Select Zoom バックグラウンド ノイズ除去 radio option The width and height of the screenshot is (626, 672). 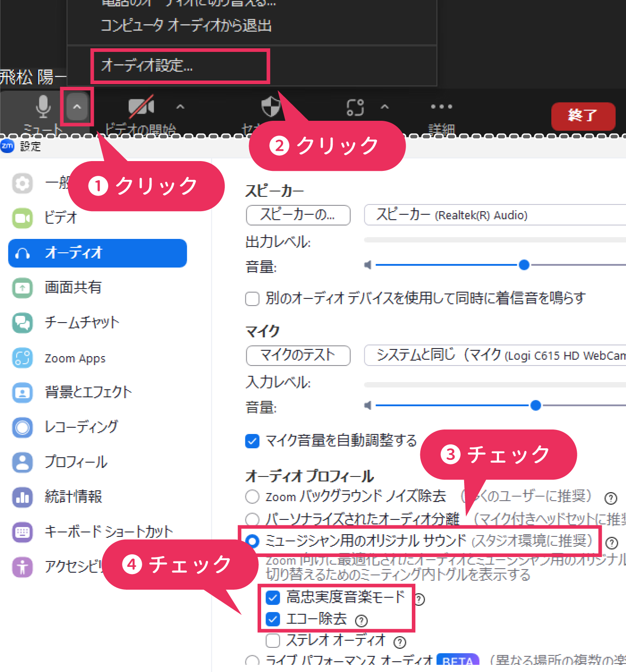(x=253, y=497)
